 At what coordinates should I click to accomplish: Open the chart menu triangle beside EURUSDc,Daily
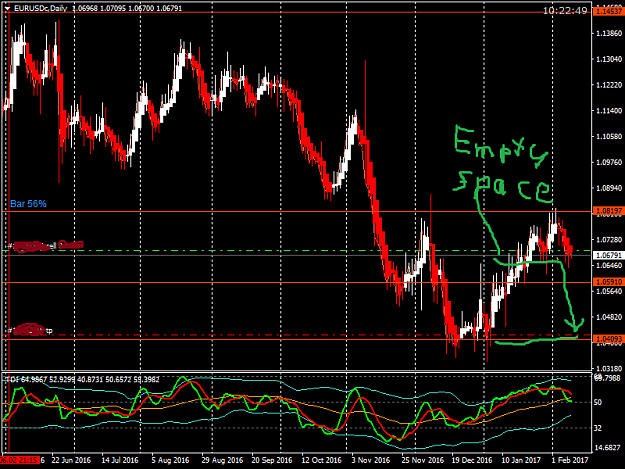pos(7,8)
